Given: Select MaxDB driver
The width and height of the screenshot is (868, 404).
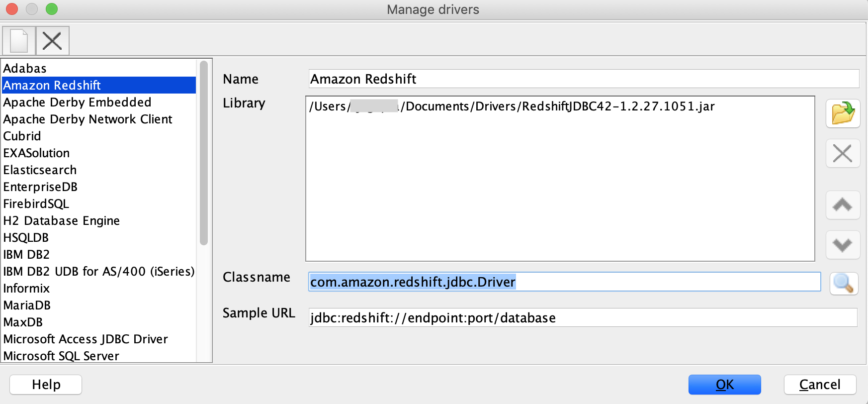Looking at the screenshot, I should coord(99,322).
